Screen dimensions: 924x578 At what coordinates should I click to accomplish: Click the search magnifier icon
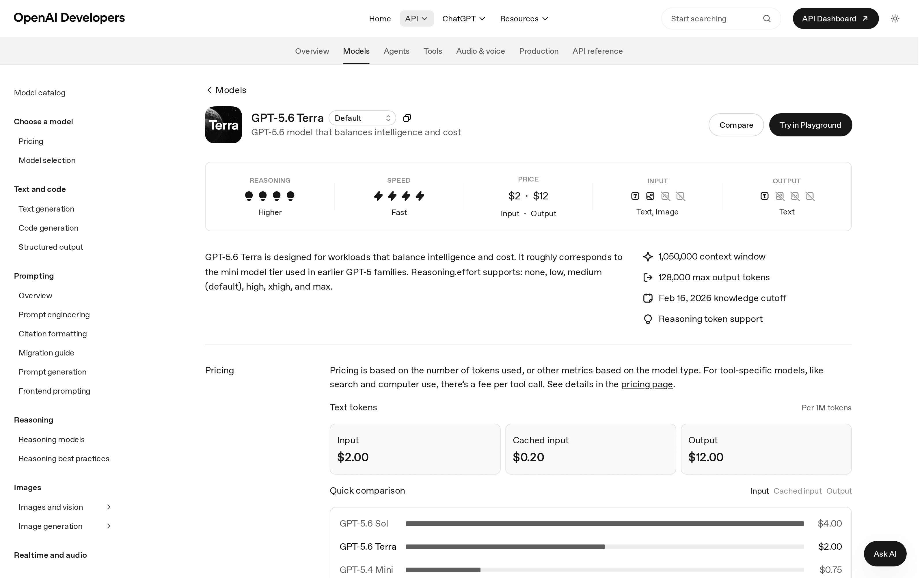(767, 18)
